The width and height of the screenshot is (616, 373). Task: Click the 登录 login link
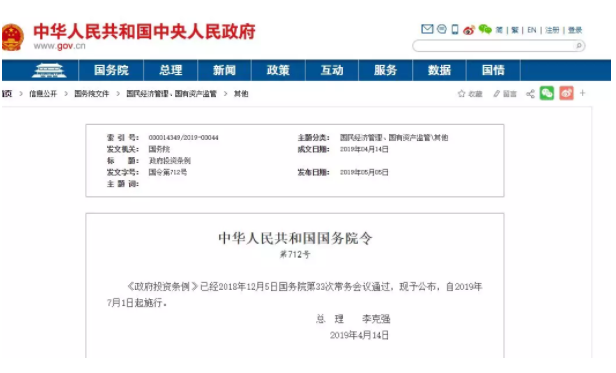575,30
